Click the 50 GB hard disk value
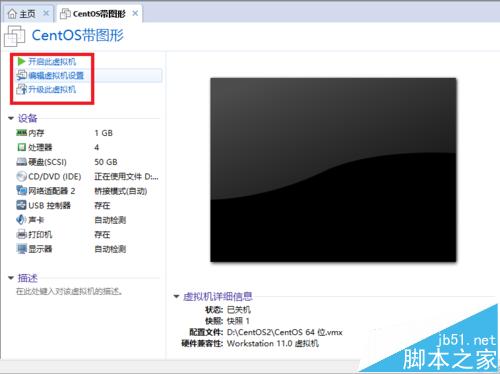 click(x=106, y=162)
